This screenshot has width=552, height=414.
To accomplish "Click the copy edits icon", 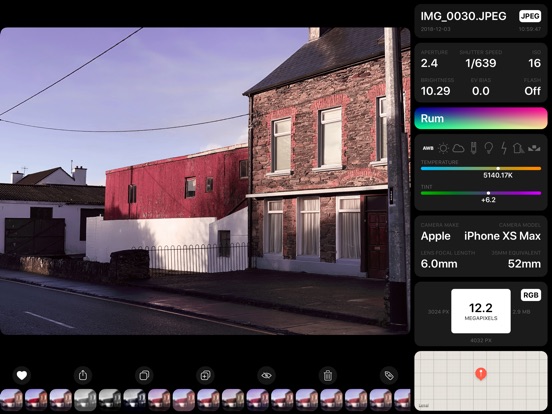I will coord(144,375).
